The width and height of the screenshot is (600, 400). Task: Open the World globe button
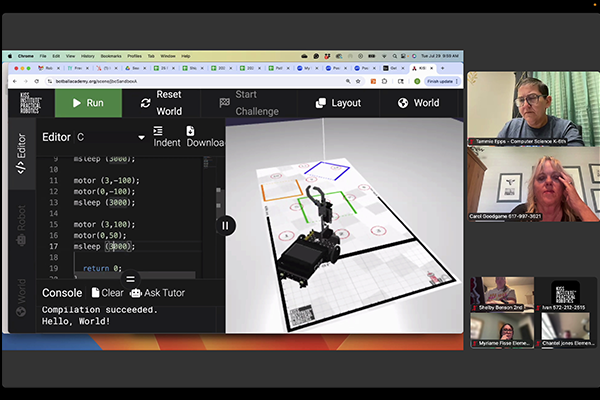pos(417,103)
